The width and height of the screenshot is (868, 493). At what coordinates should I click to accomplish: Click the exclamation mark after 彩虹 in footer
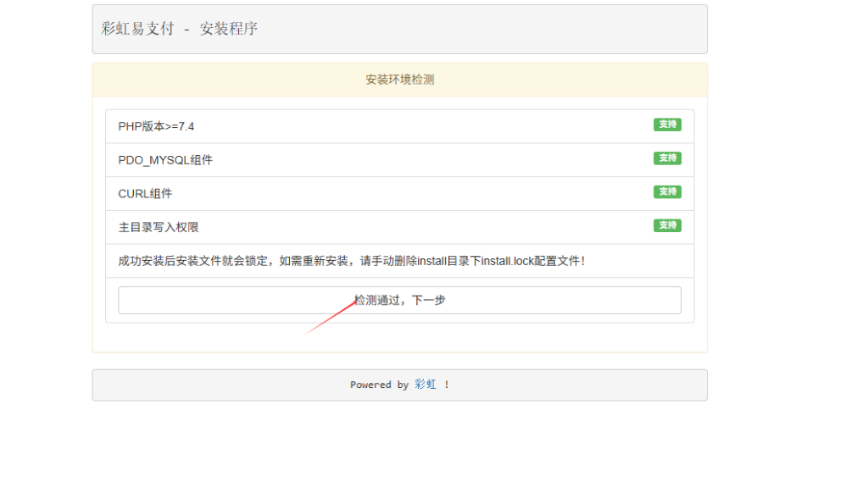(447, 385)
